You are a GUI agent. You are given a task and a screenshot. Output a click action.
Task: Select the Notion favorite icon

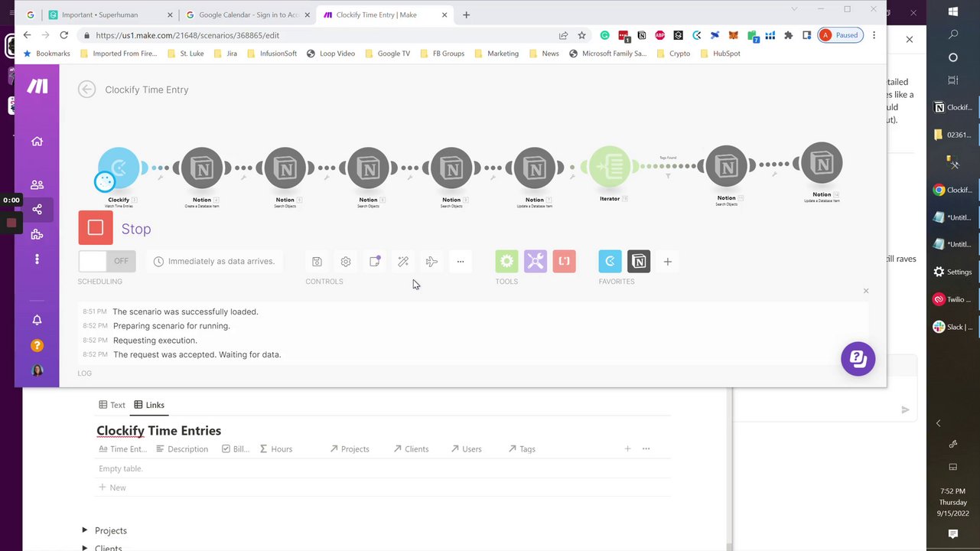639,262
